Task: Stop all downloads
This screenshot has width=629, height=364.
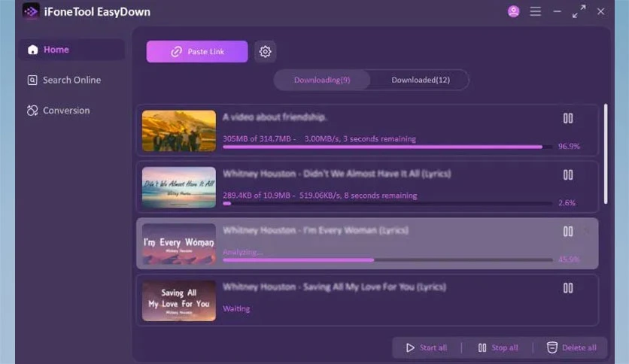Action: [x=498, y=347]
